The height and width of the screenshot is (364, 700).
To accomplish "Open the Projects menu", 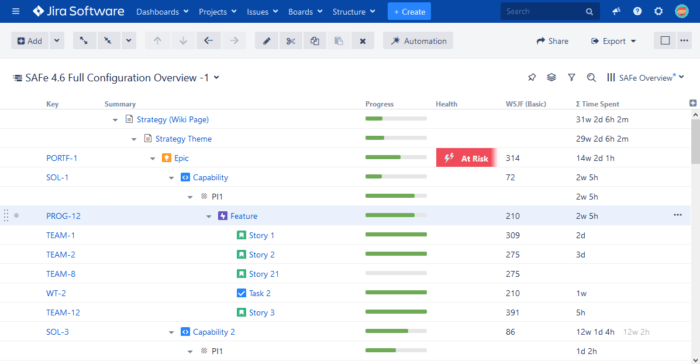I will click(x=217, y=12).
